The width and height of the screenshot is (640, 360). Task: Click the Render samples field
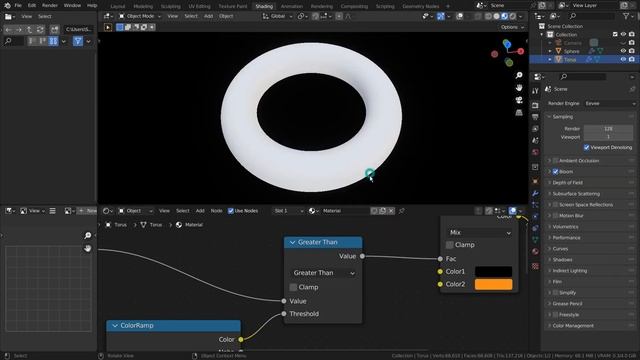(x=608, y=129)
